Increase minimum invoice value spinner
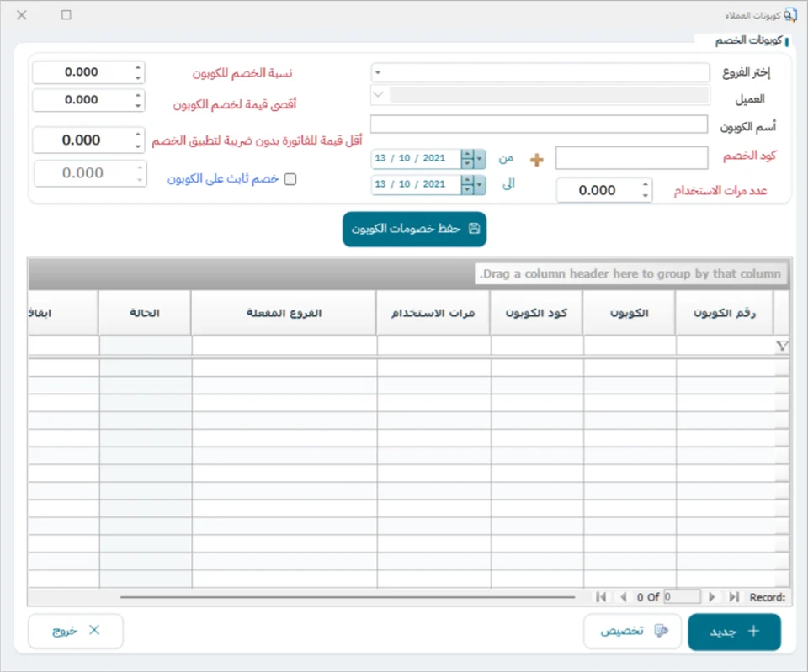Viewport: 808px width, 672px height. point(137,135)
